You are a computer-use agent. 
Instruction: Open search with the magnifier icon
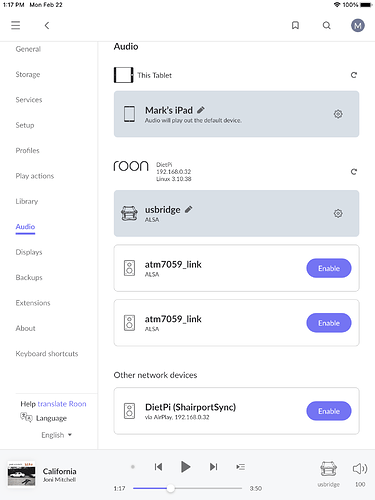point(327,25)
